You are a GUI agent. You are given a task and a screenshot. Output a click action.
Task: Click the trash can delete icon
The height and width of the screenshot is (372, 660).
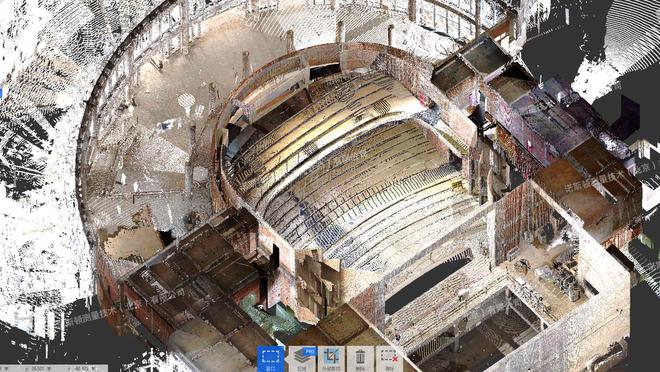point(360,359)
